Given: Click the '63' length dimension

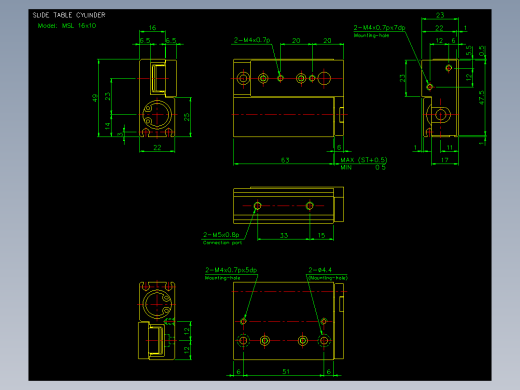Looking at the screenshot, I should pos(285,160).
